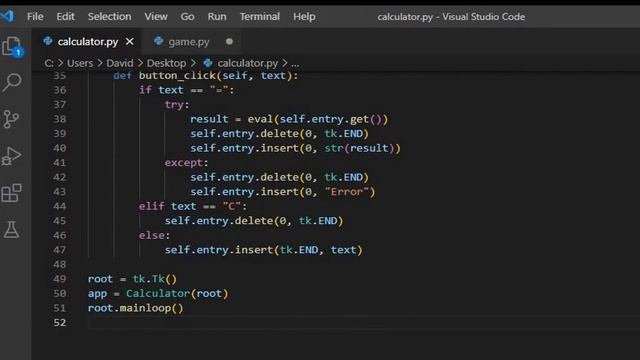Click Python icon in breadcrumb path

click(208, 63)
